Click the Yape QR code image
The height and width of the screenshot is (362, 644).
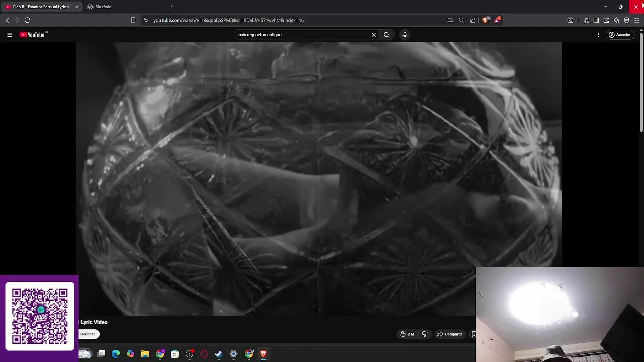tap(40, 316)
